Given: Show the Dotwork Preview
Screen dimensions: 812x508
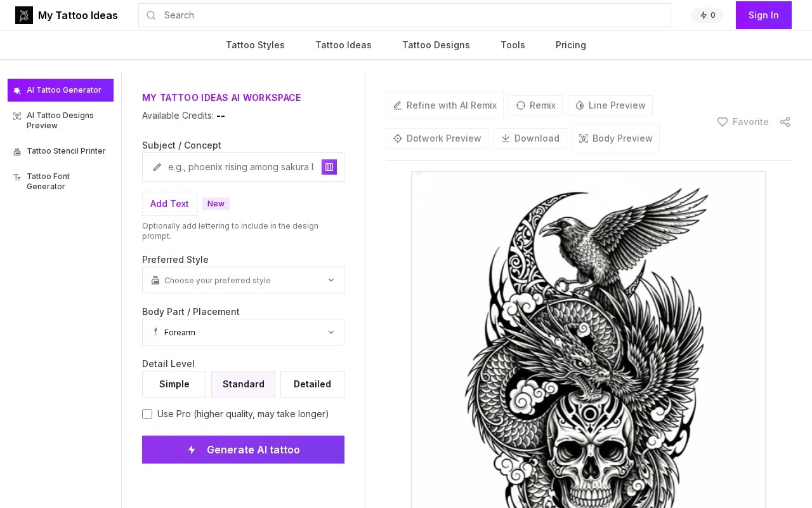Looking at the screenshot, I should pyautogui.click(x=437, y=138).
